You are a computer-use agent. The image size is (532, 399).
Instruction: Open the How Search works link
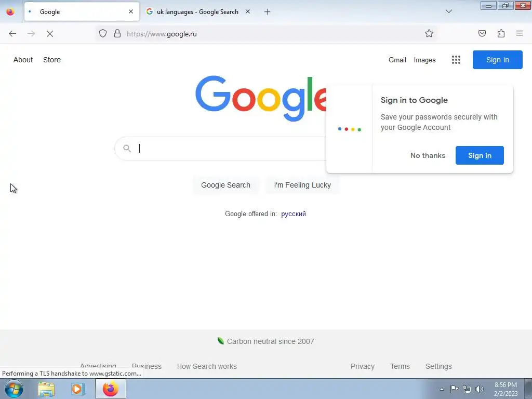click(207, 366)
